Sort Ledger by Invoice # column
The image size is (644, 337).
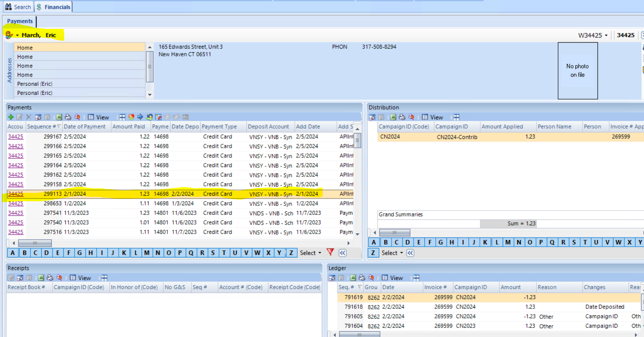(438, 287)
